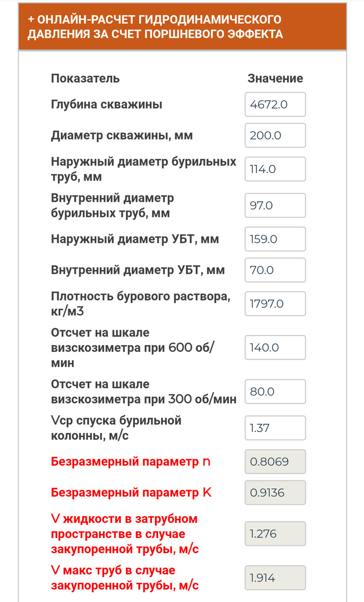This screenshot has height=602, width=364.
Task: Edit drill string lowering speed field
Action: [x=275, y=428]
